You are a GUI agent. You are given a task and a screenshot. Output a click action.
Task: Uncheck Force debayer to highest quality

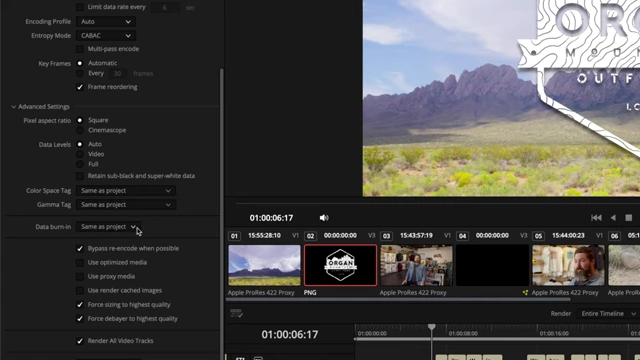pyautogui.click(x=80, y=319)
